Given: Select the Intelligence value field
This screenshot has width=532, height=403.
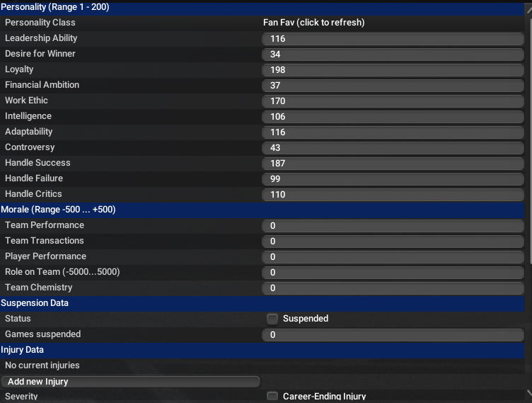Looking at the screenshot, I should click(x=393, y=117).
